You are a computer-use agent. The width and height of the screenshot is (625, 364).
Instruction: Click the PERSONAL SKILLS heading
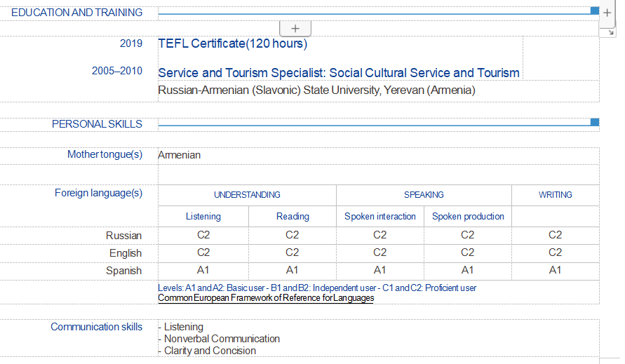pyautogui.click(x=97, y=124)
